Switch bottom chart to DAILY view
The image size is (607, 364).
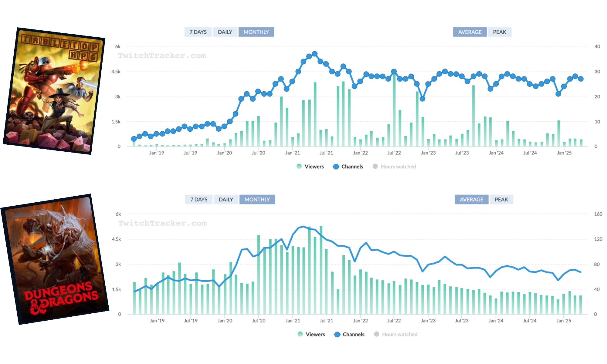pyautogui.click(x=226, y=199)
